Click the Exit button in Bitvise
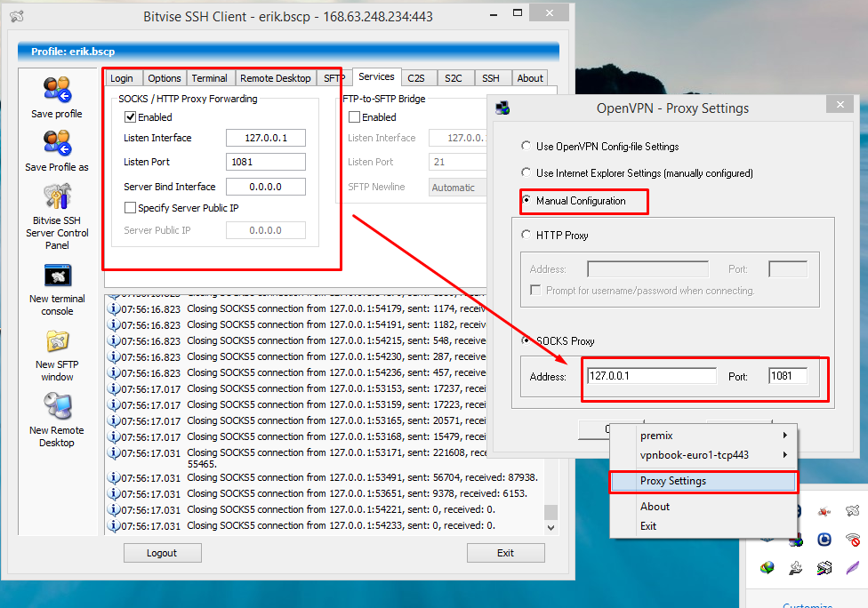868x608 pixels. 505,553
